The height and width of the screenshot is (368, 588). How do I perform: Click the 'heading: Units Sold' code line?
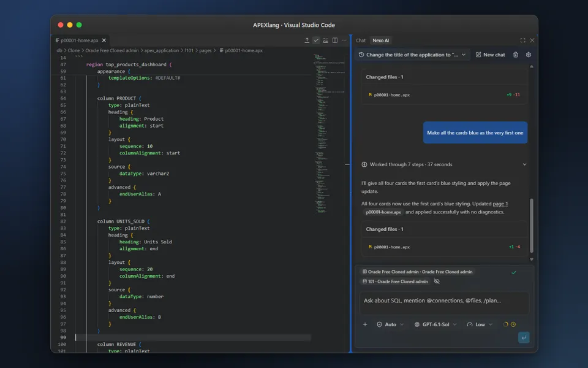[x=146, y=242]
